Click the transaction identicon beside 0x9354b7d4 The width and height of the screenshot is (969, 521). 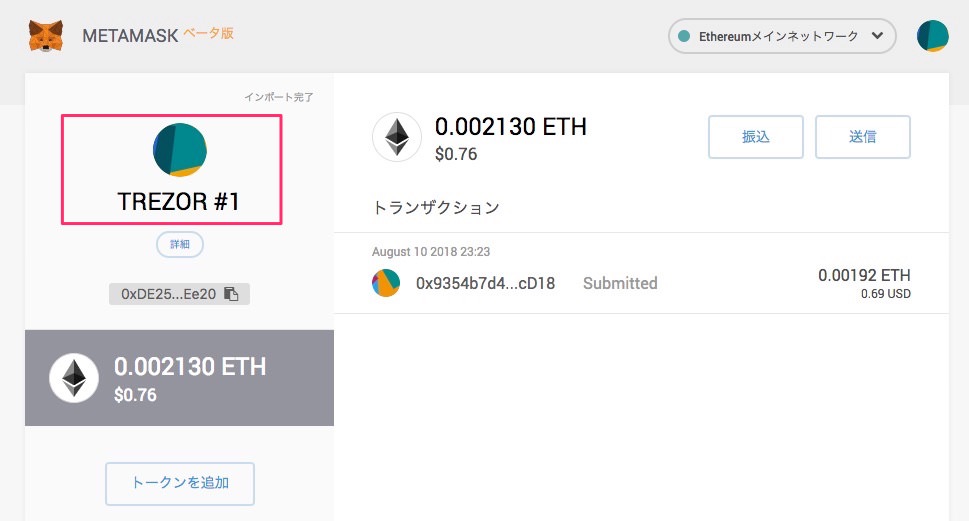coord(386,283)
